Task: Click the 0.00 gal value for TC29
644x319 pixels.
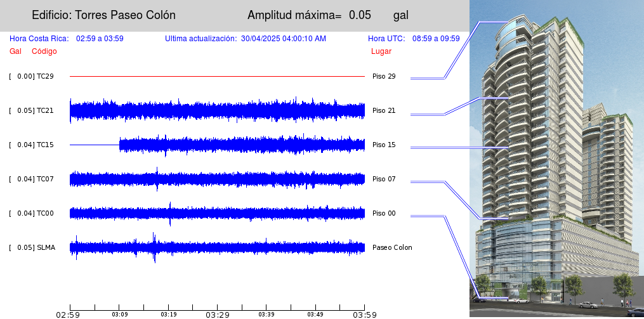Action: coord(25,76)
